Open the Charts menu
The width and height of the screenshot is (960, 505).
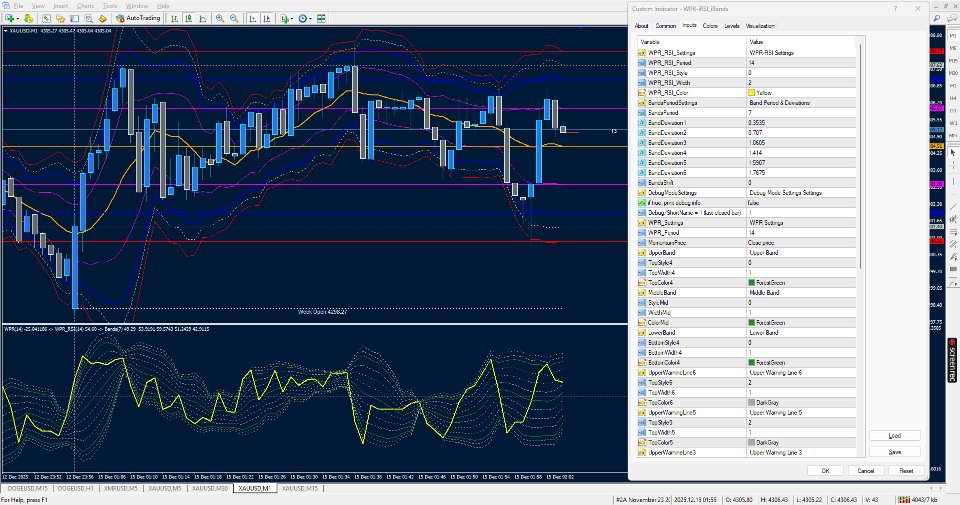pyautogui.click(x=85, y=6)
